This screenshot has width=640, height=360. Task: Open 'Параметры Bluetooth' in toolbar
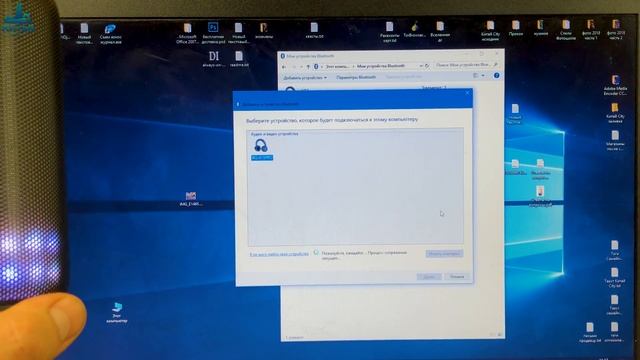point(356,77)
